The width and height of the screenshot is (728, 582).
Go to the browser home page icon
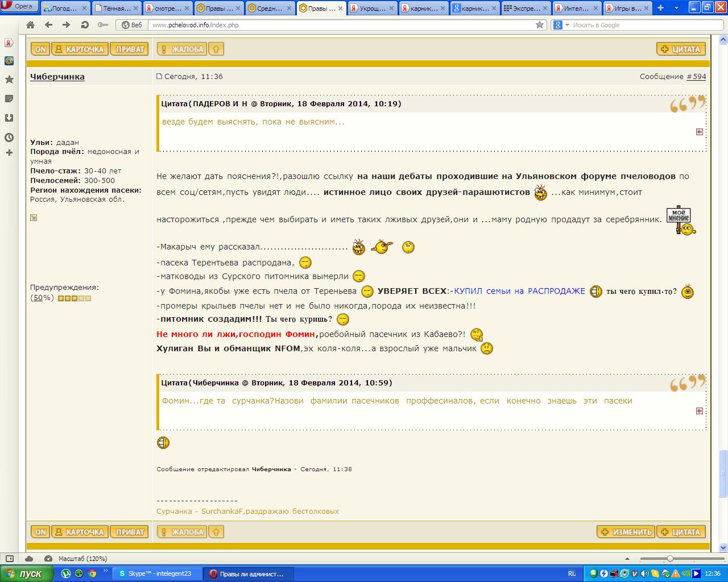point(30,25)
